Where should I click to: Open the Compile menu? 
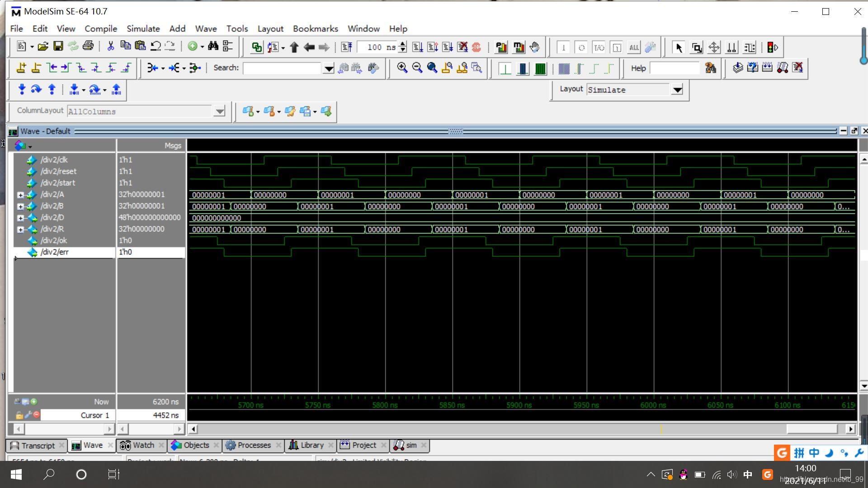point(100,28)
